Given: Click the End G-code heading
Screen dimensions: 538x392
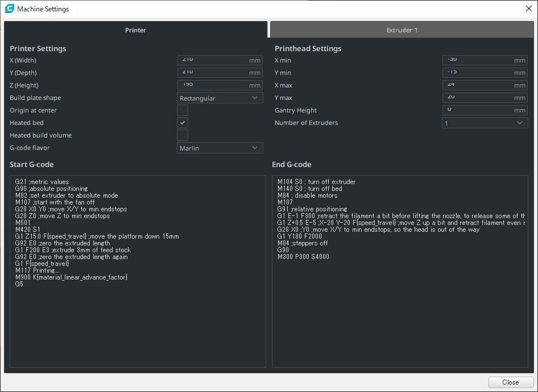Looking at the screenshot, I should pyautogui.click(x=291, y=165).
